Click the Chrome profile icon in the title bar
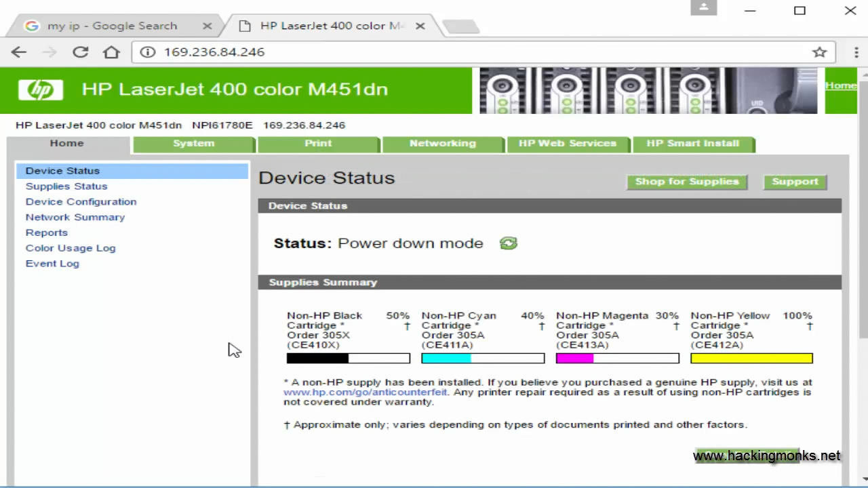This screenshot has width=868, height=488. 704,7
